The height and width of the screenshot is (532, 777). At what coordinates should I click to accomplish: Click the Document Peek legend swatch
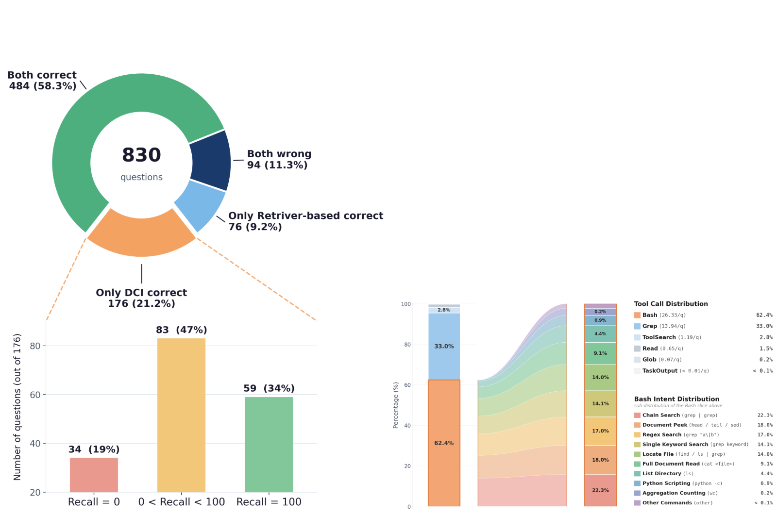tap(637, 425)
